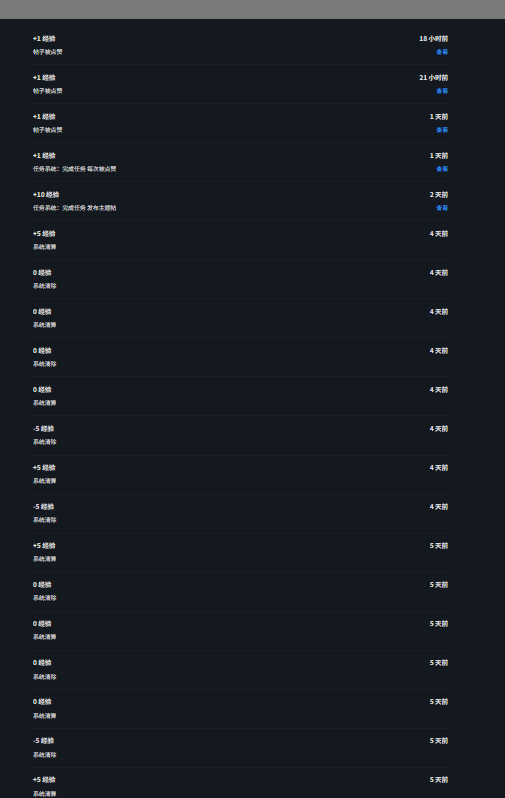Viewport: 505px width, 798px height.
Task: Click 1 天前 timestamp of the 帖子被点赞 entry
Action: (x=439, y=117)
